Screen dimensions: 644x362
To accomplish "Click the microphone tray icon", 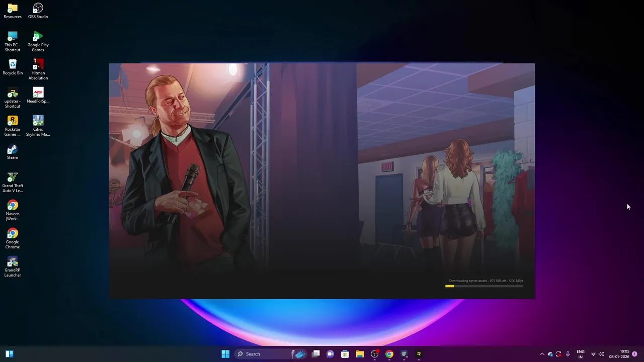I will pyautogui.click(x=568, y=354).
